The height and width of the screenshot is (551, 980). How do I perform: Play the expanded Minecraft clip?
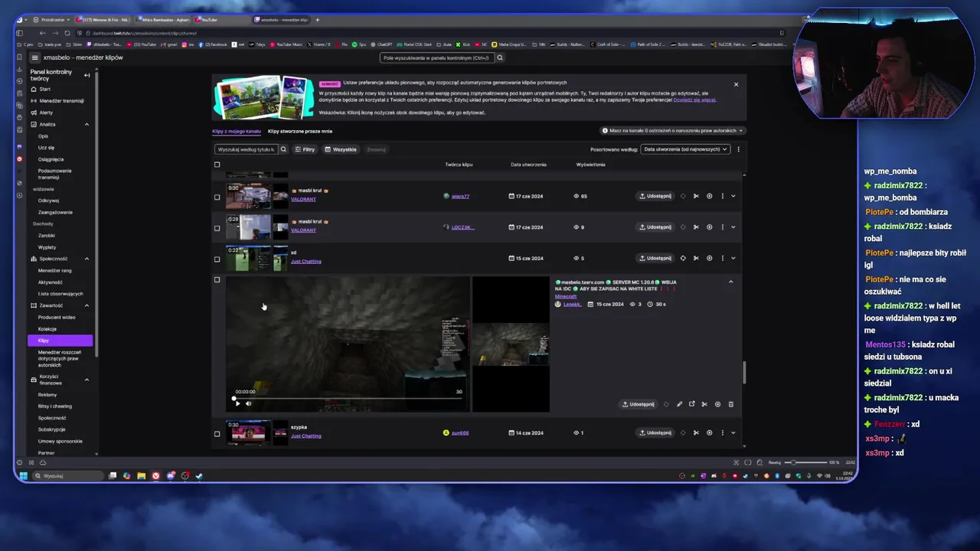pos(237,403)
